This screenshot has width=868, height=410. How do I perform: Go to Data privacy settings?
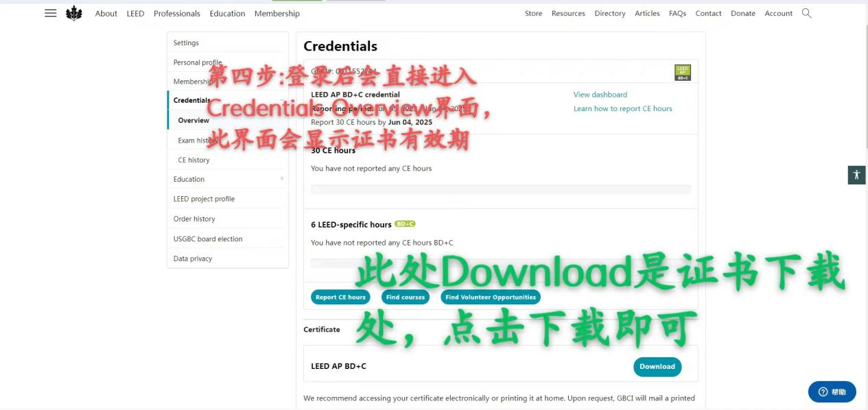point(193,258)
